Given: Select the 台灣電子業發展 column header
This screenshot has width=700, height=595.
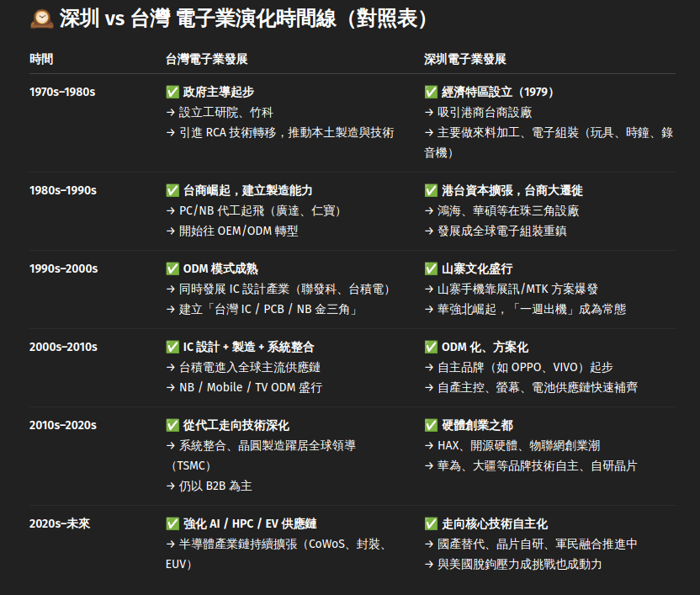Looking at the screenshot, I should click(206, 59).
